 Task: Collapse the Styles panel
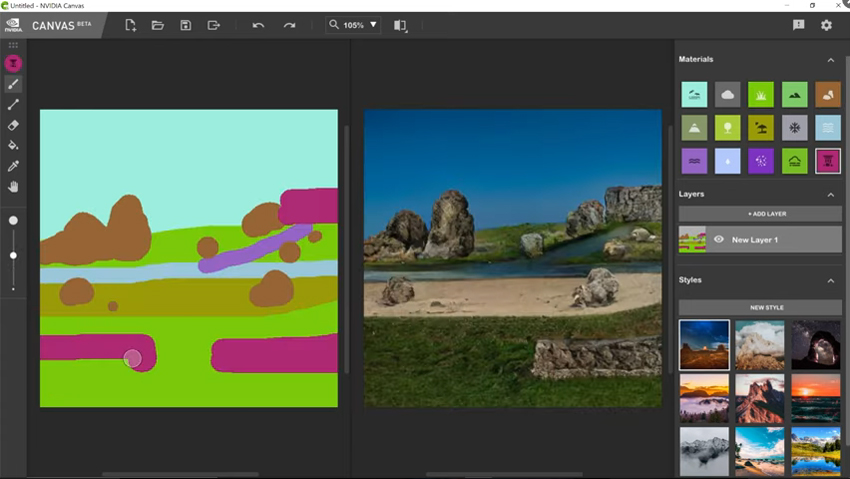pyautogui.click(x=830, y=281)
